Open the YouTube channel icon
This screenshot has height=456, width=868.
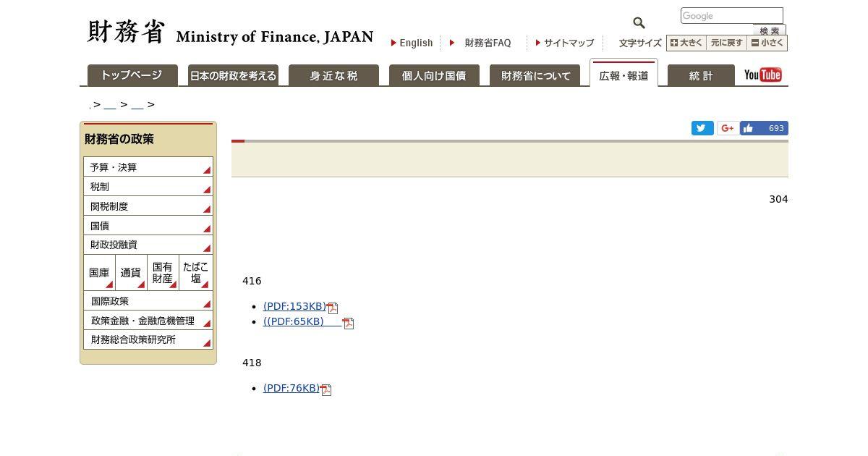(762, 75)
